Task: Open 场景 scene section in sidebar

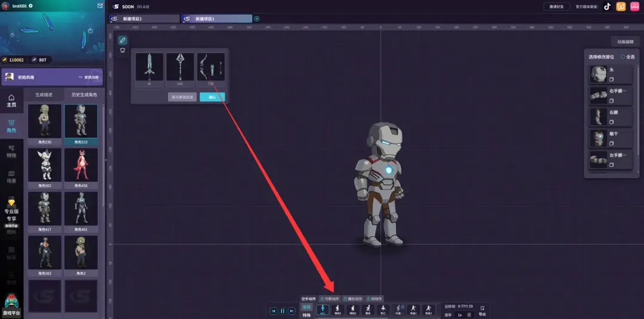Action: (11, 177)
